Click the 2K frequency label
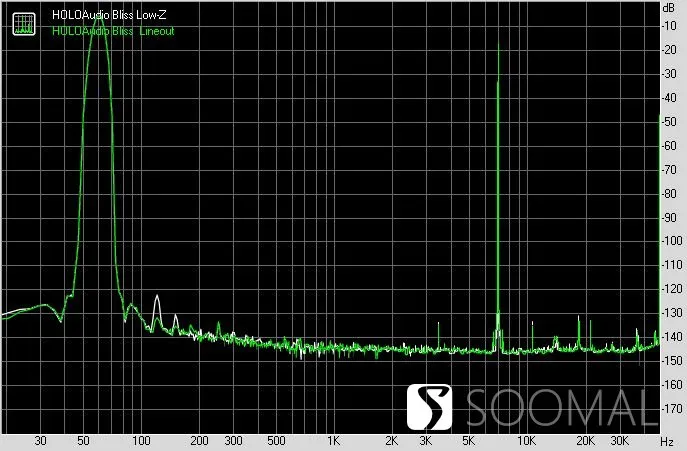 (x=391, y=440)
